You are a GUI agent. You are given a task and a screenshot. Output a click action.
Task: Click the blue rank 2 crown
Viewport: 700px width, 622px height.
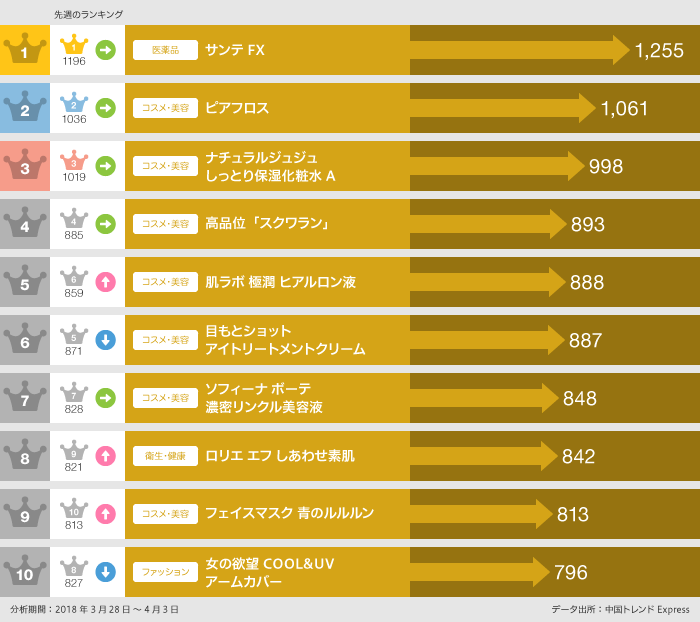point(24,108)
